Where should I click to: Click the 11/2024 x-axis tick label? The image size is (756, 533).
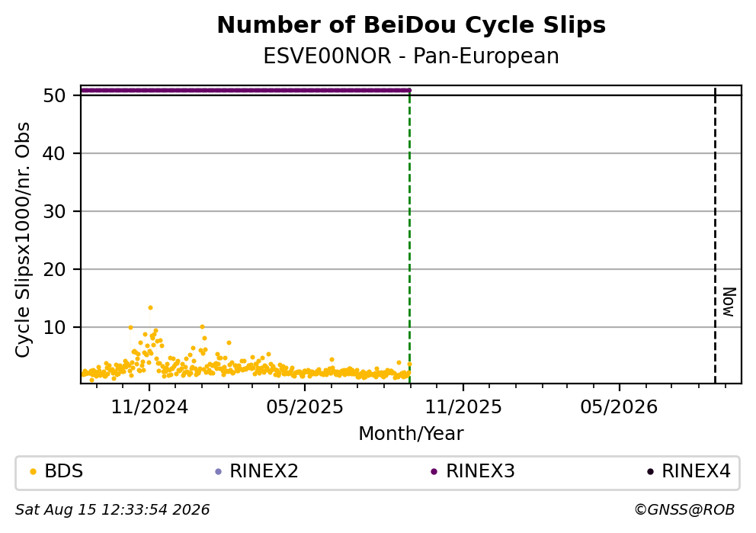click(149, 408)
